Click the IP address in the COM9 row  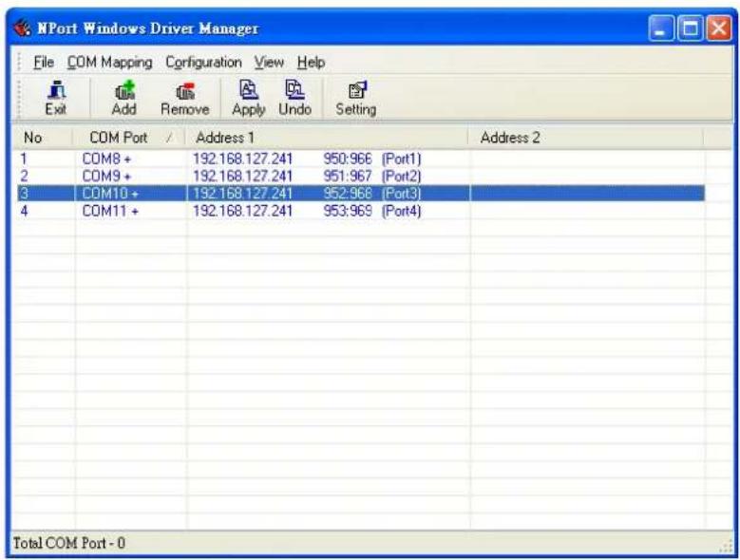[243, 177]
